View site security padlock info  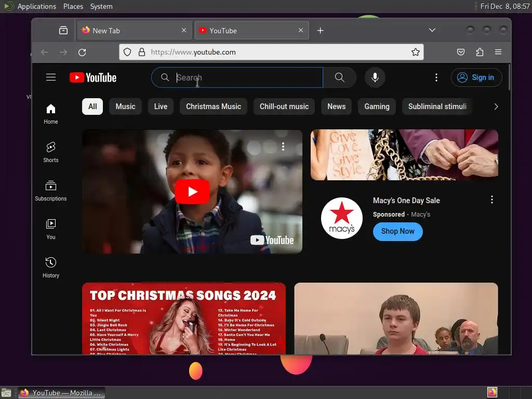click(x=142, y=52)
